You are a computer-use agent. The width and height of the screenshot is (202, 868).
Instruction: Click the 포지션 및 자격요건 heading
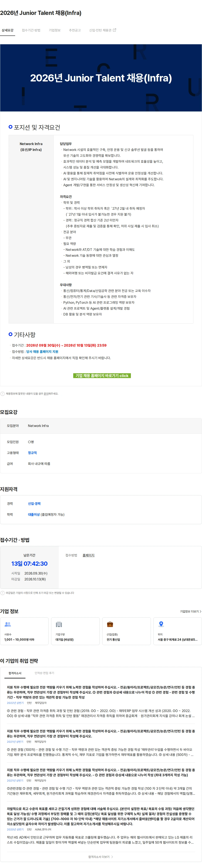point(37,127)
